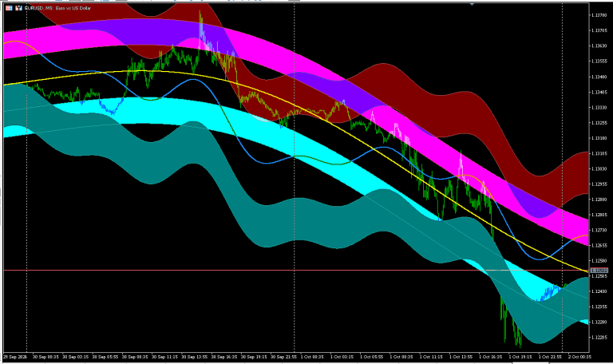Screen dimensions: 613x364
Task: Click the highlighted current price label 1.12532
Action: [599, 270]
